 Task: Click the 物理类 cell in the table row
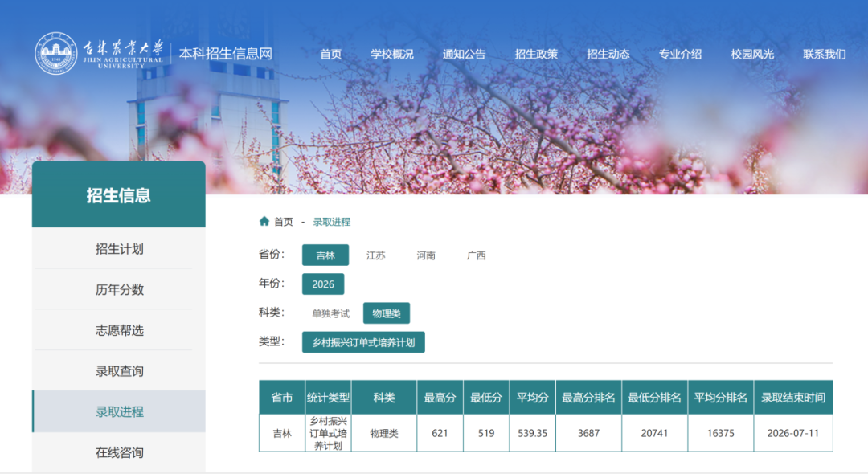click(383, 433)
